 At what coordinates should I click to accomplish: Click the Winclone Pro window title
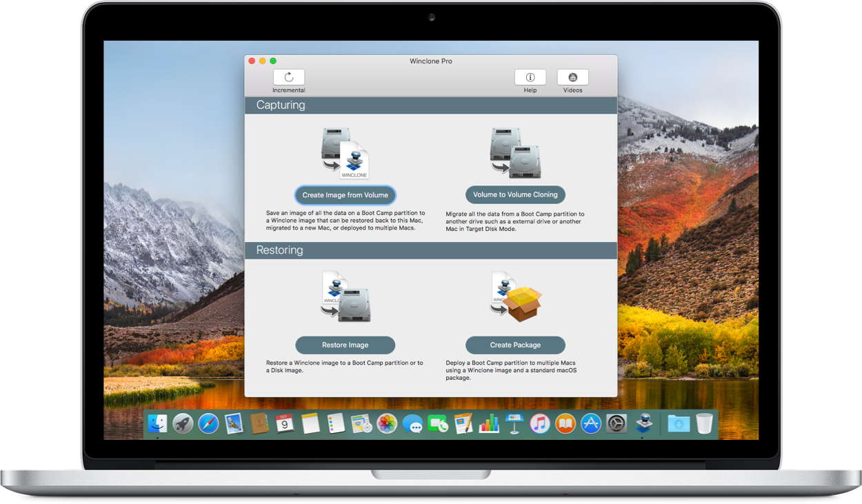click(431, 61)
